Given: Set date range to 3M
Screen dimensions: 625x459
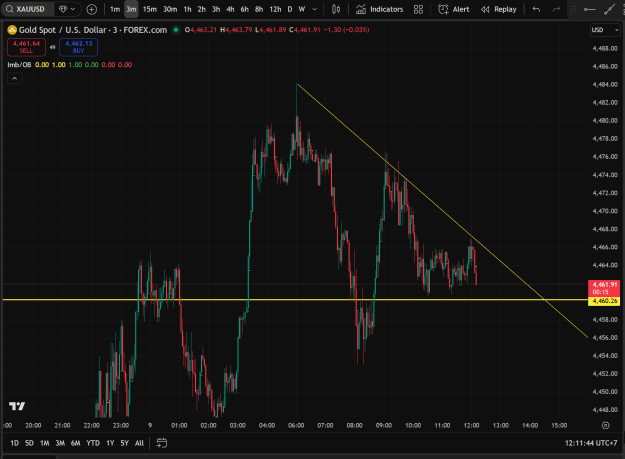Looking at the screenshot, I should (x=60, y=443).
